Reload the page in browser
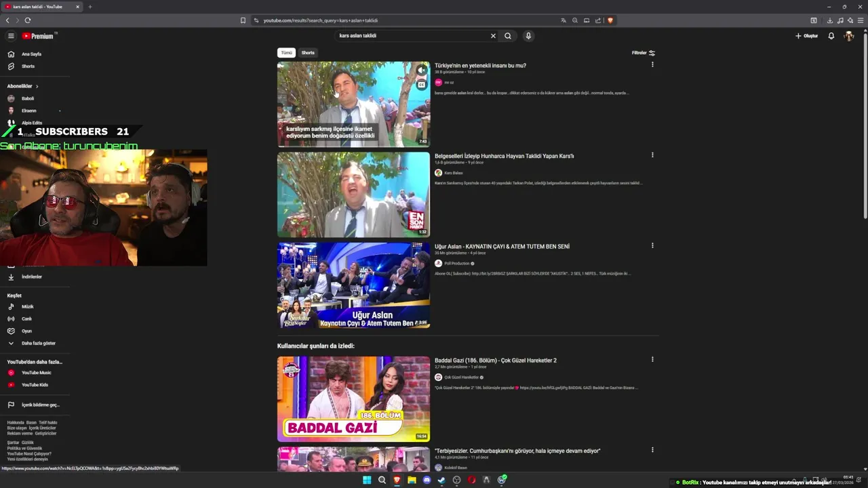868x488 pixels. pyautogui.click(x=28, y=20)
